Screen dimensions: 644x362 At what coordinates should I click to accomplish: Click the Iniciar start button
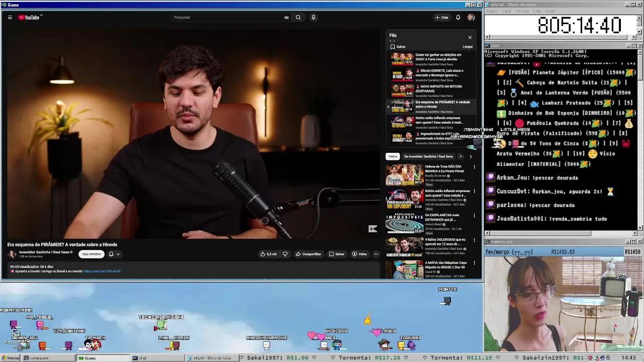[10, 358]
